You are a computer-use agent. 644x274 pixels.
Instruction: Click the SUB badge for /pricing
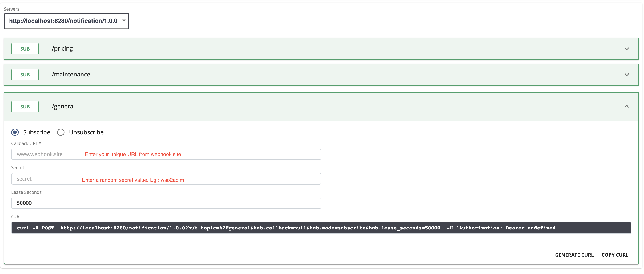coord(25,48)
